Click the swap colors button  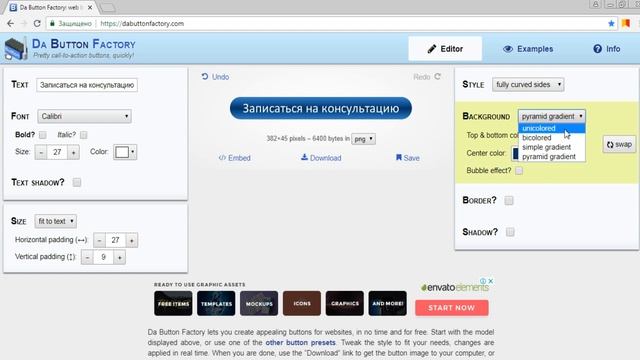[x=619, y=144]
